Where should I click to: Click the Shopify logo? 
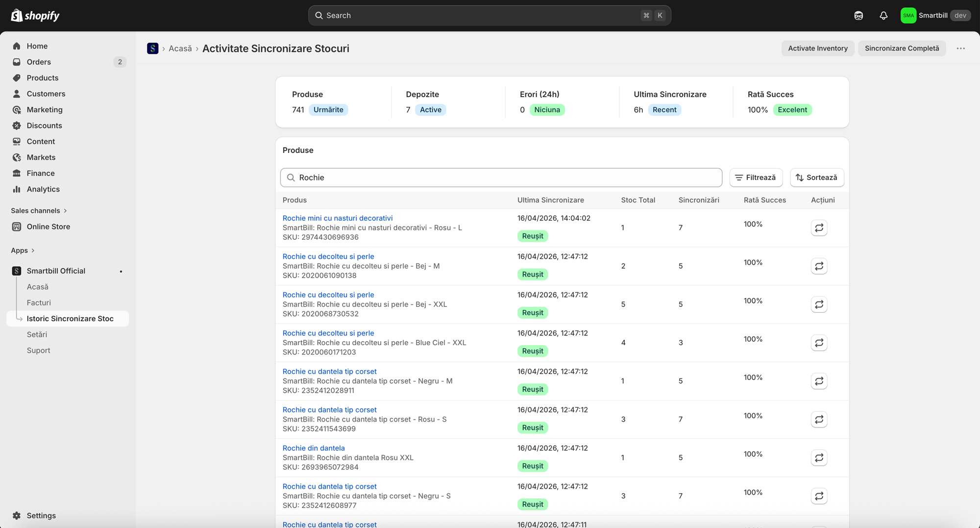pyautogui.click(x=35, y=16)
